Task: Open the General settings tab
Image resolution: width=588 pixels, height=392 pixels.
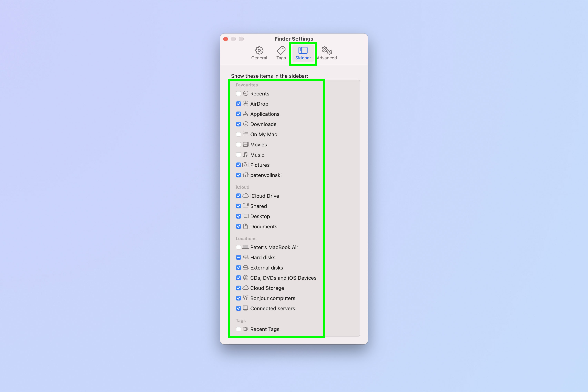Action: pyautogui.click(x=259, y=53)
